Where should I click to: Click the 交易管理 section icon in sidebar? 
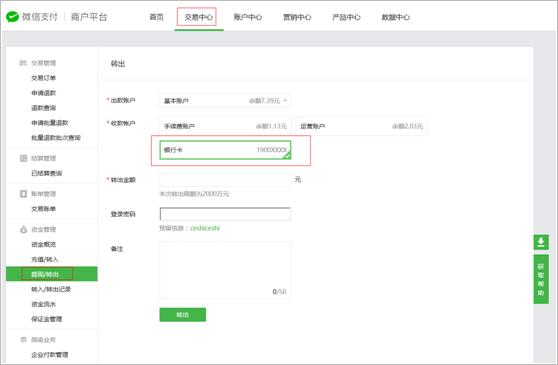click(23, 63)
